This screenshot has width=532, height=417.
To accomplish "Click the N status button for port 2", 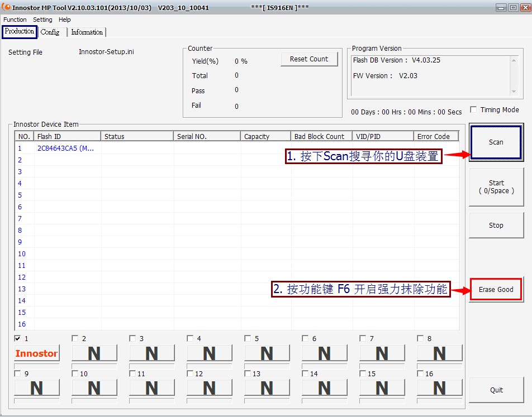I will [x=94, y=353].
